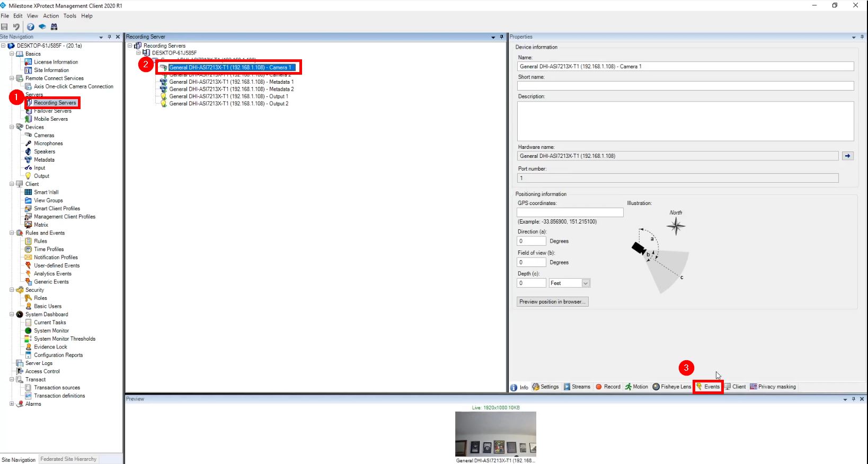Click the Direction degrees field
Screen dimensions: 868x464
(x=532, y=241)
